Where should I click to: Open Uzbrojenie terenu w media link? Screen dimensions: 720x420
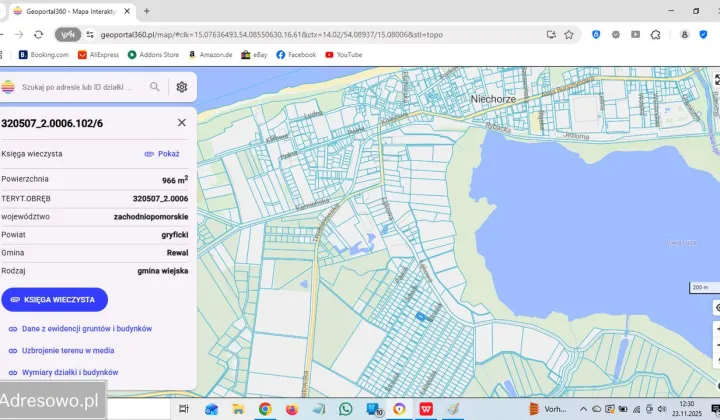[x=67, y=350]
